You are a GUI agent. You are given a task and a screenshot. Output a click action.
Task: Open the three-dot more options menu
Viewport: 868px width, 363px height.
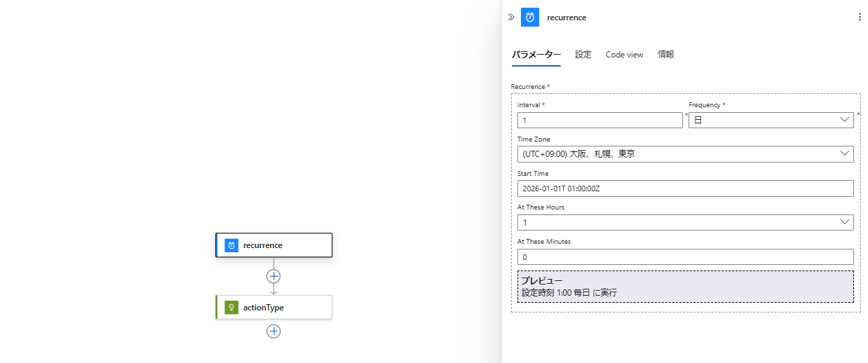point(860,17)
